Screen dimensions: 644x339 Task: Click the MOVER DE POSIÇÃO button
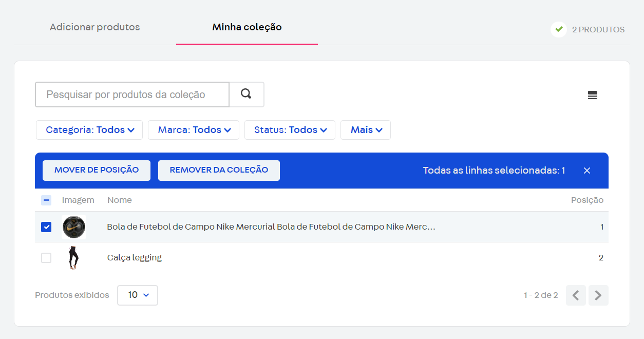(x=96, y=170)
